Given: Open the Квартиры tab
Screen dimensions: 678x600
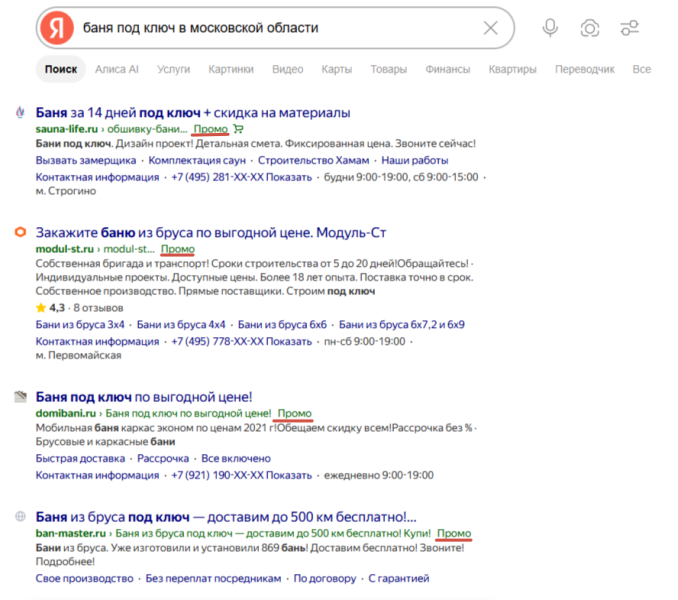Looking at the screenshot, I should tap(512, 69).
